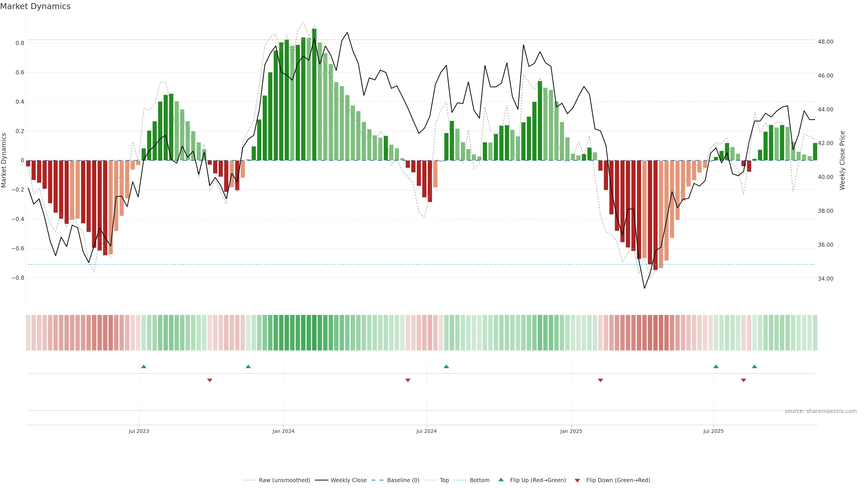Click the Flip Up triangle in legend
868x488 pixels.
pos(501,480)
